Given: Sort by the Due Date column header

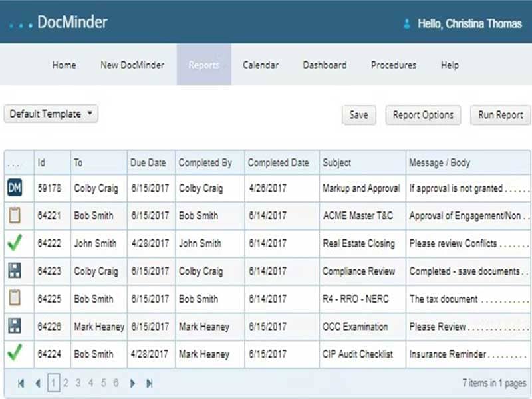Looking at the screenshot, I should [148, 162].
